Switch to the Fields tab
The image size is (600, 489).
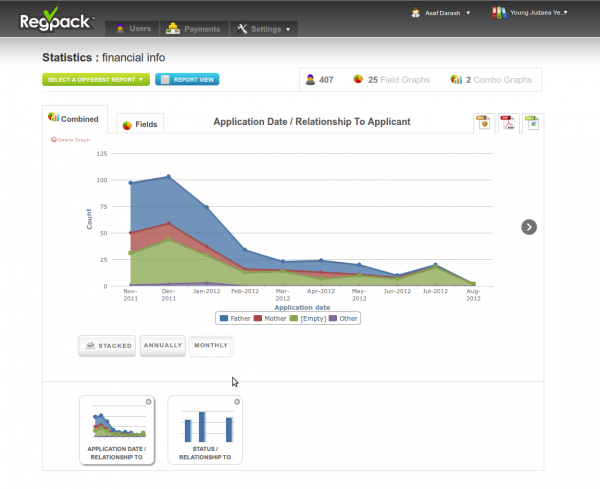[x=139, y=124]
